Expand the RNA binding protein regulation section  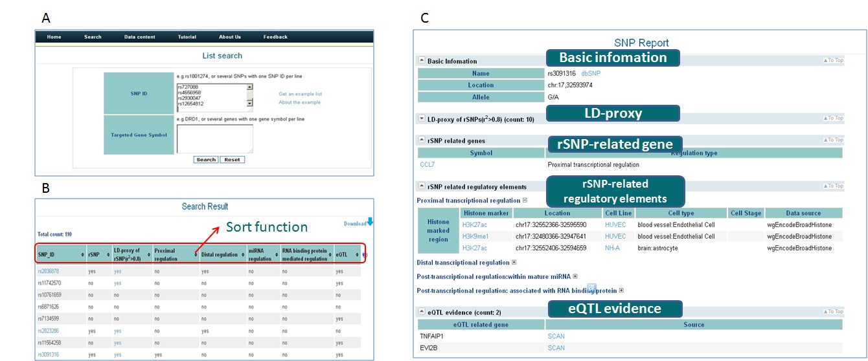pyautogui.click(x=622, y=290)
